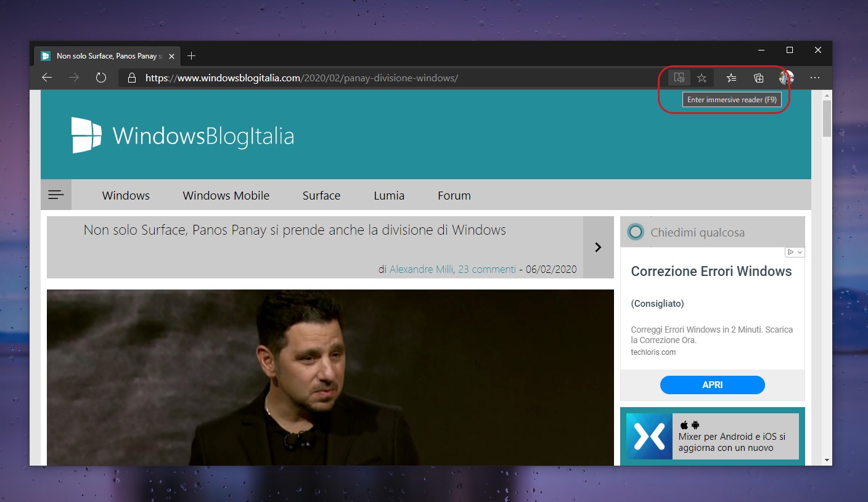Open author Alexandre Milli link

(x=421, y=269)
